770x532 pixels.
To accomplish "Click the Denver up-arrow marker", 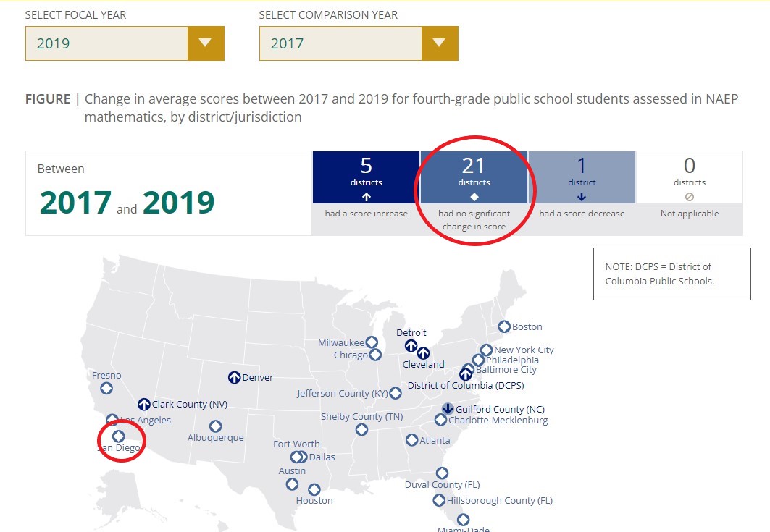I will (234, 377).
